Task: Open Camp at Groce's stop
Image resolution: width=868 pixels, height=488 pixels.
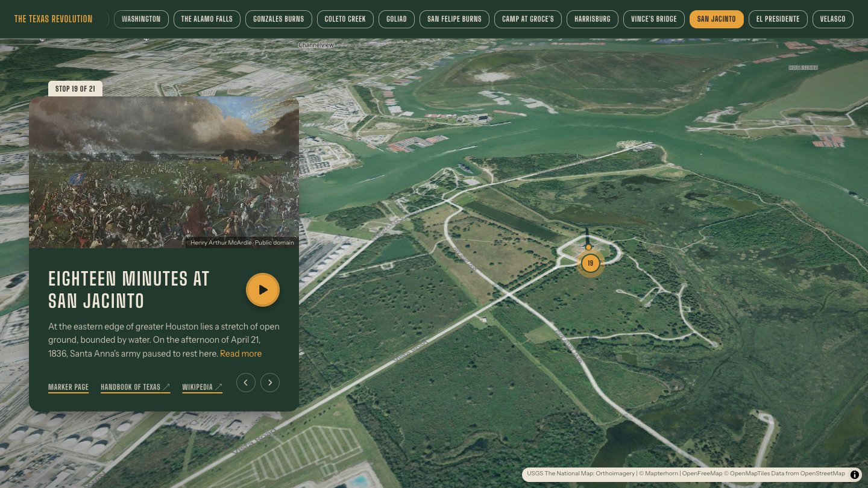Action: pos(528,19)
